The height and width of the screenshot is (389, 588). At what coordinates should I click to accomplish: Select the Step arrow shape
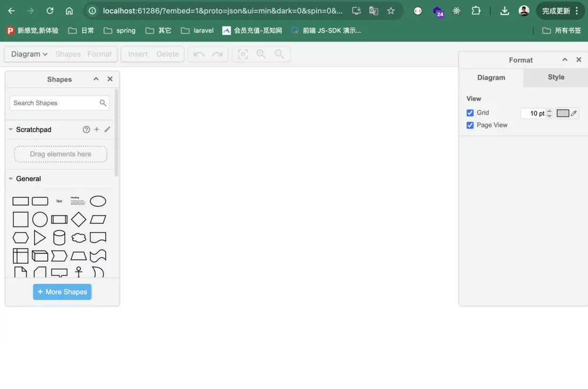coord(59,256)
